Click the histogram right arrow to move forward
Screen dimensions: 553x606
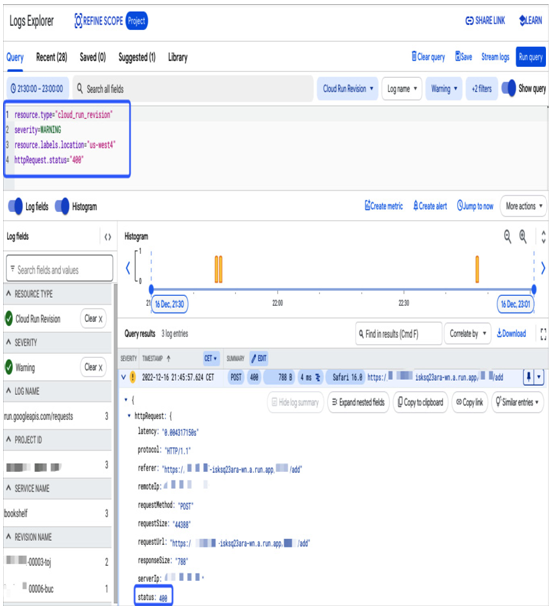click(543, 268)
